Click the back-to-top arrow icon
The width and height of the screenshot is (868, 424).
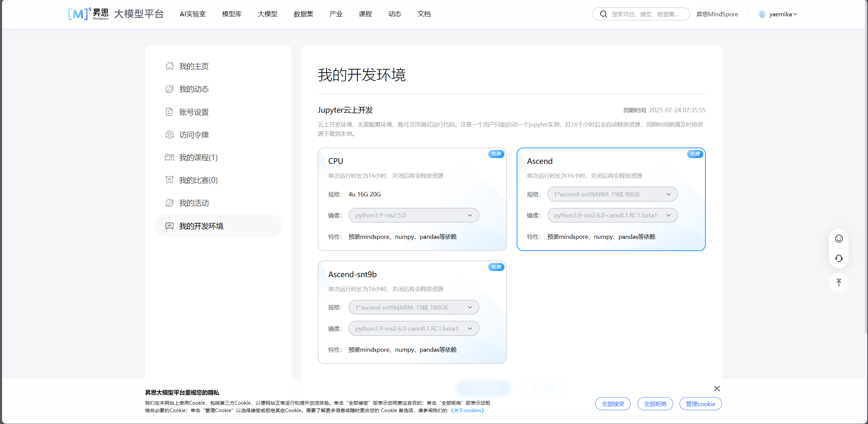pos(838,283)
